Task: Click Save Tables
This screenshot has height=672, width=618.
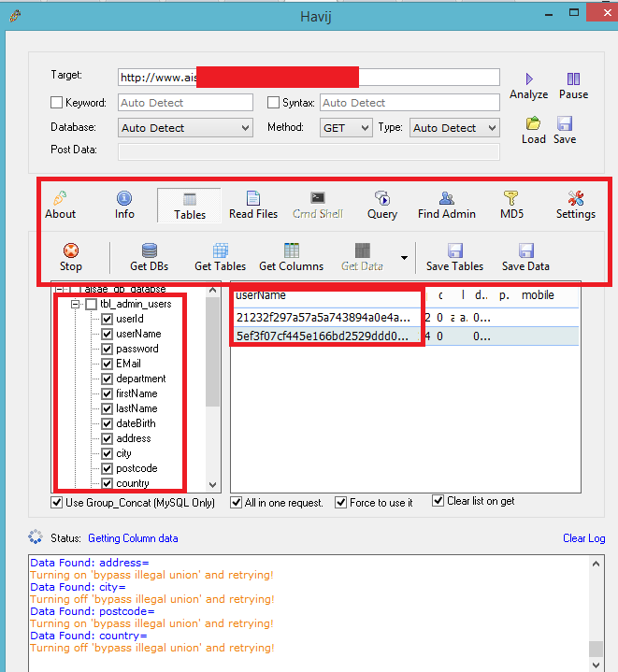Action: (454, 258)
